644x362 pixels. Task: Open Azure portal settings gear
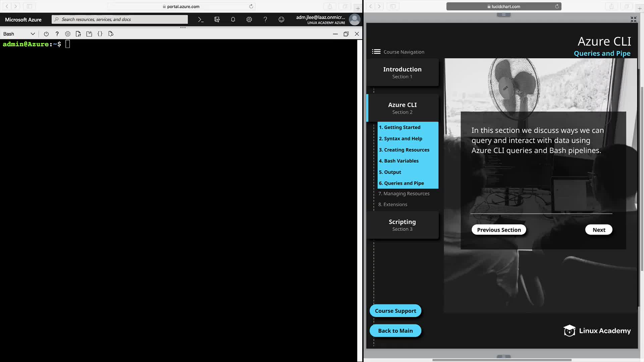tap(249, 19)
